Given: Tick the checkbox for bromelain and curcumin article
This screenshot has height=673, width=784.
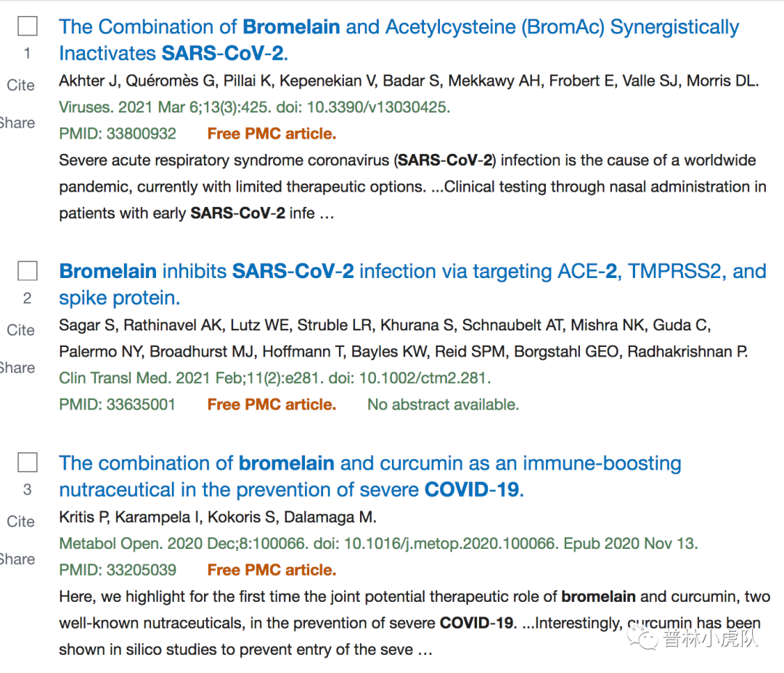Looking at the screenshot, I should click(28, 462).
